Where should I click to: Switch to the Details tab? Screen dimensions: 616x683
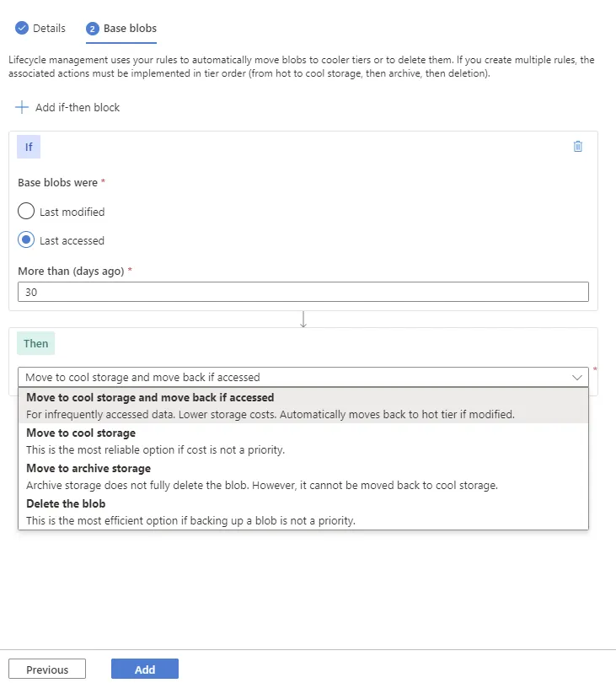(x=49, y=28)
